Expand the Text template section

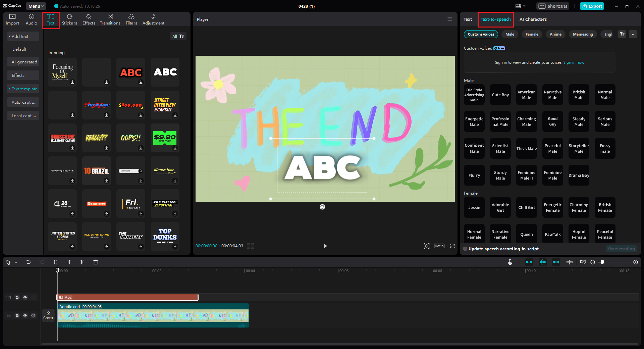23,89
